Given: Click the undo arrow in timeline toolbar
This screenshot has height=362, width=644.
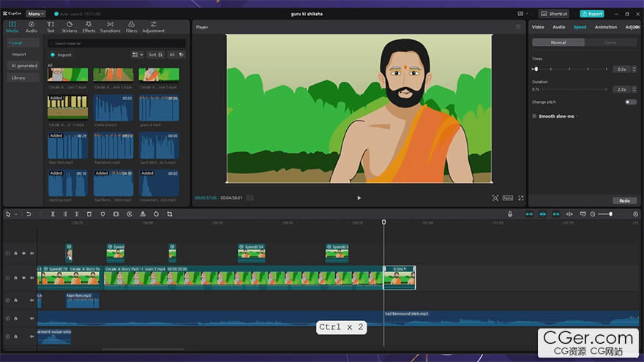Looking at the screenshot, I should [x=29, y=214].
